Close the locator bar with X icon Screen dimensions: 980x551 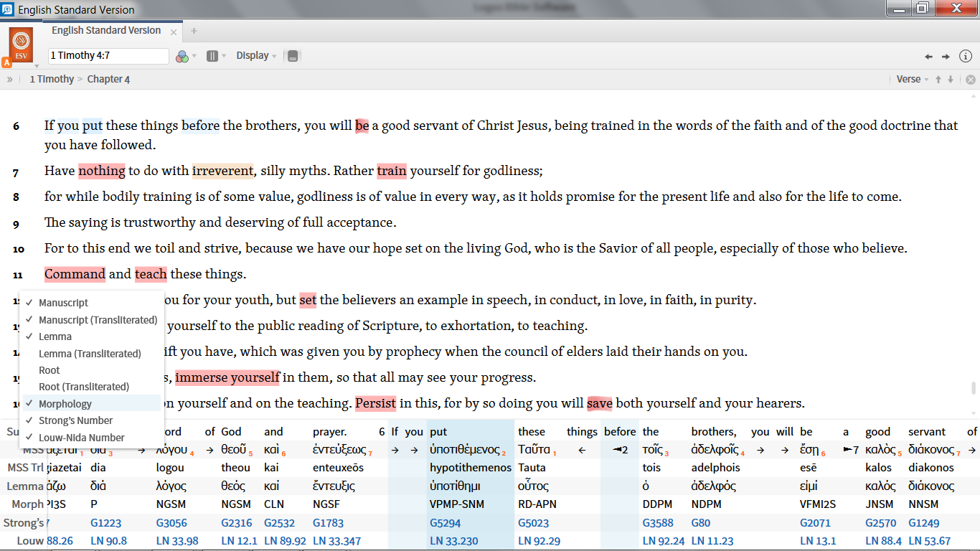[971, 80]
